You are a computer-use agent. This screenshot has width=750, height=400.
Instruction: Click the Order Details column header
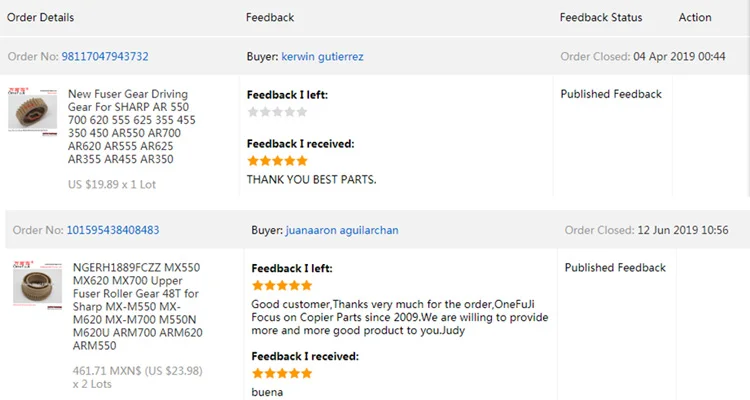pyautogui.click(x=41, y=17)
